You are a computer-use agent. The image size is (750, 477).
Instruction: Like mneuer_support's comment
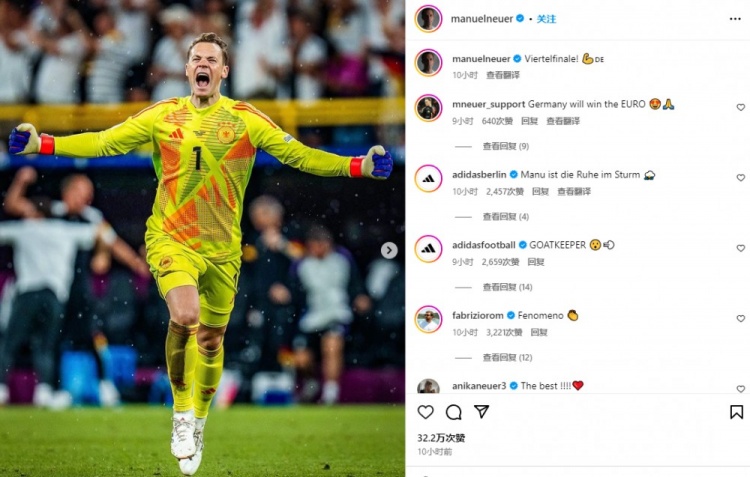coord(740,107)
